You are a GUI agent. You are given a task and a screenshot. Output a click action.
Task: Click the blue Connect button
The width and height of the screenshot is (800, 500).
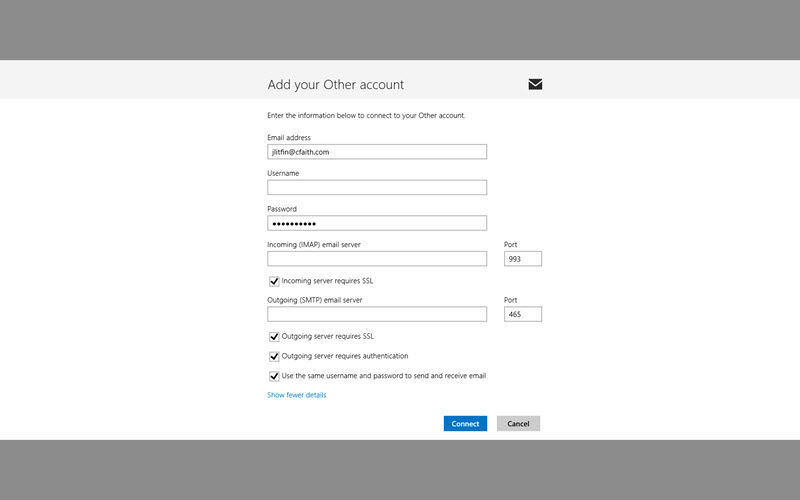coord(465,423)
